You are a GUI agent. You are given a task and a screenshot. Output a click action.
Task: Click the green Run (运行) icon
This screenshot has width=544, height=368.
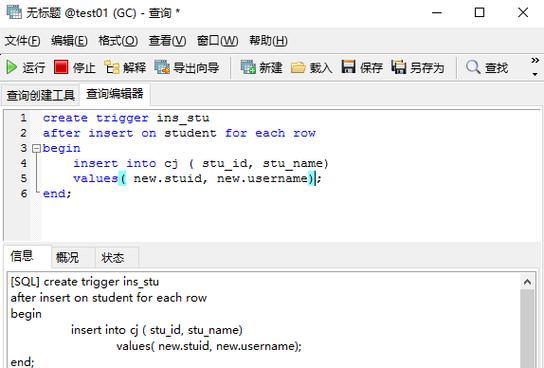coord(11,67)
